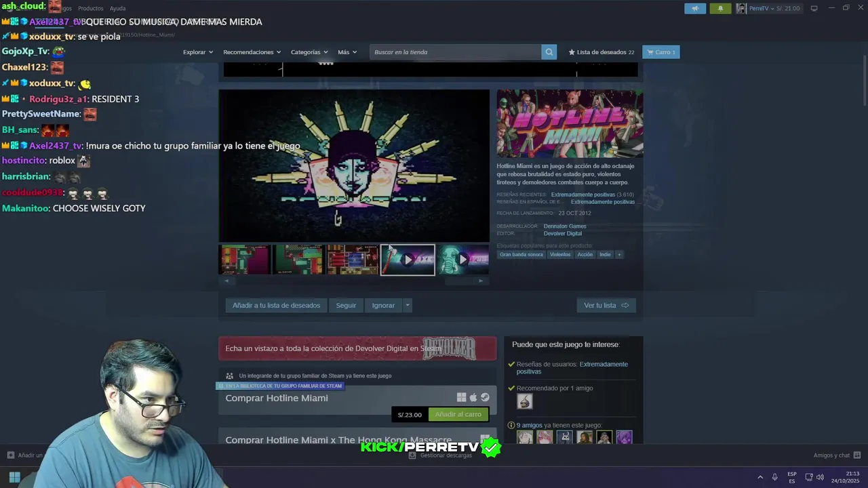Viewport: 868px width, 488px height.
Task: Open the Ayuda menu
Action: point(117,8)
